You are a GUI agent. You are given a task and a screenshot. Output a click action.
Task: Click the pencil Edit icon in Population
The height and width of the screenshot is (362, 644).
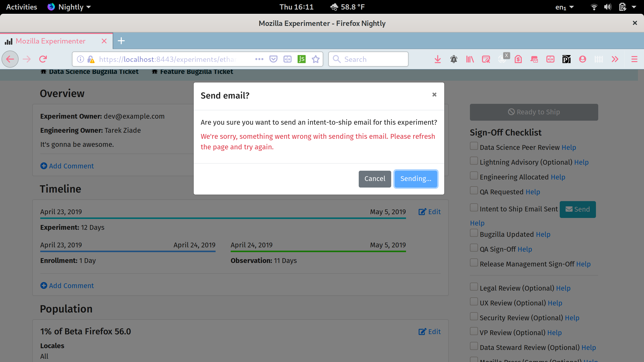pos(422,332)
